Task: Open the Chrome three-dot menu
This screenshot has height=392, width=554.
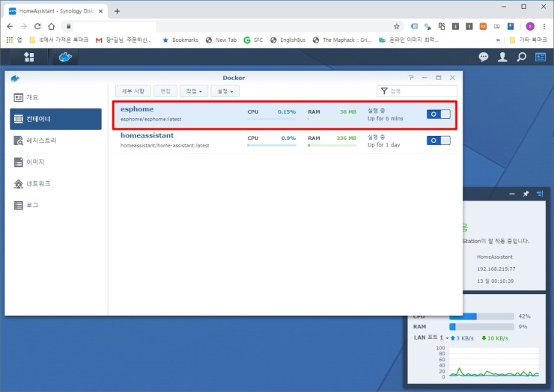Action: click(x=544, y=26)
